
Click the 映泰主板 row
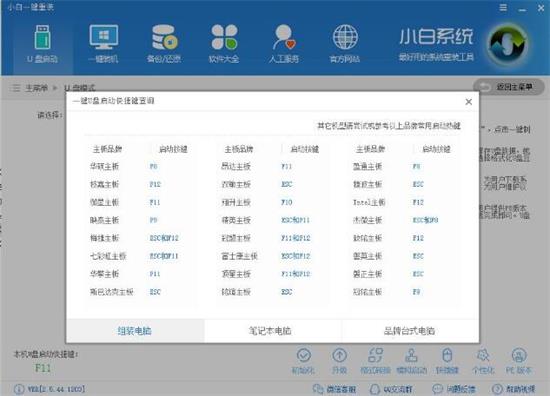(140, 220)
